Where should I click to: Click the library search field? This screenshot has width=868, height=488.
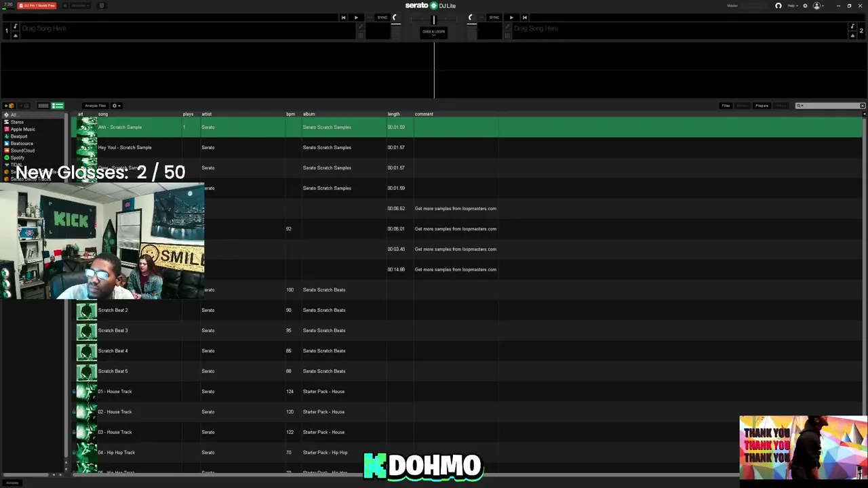coord(831,106)
